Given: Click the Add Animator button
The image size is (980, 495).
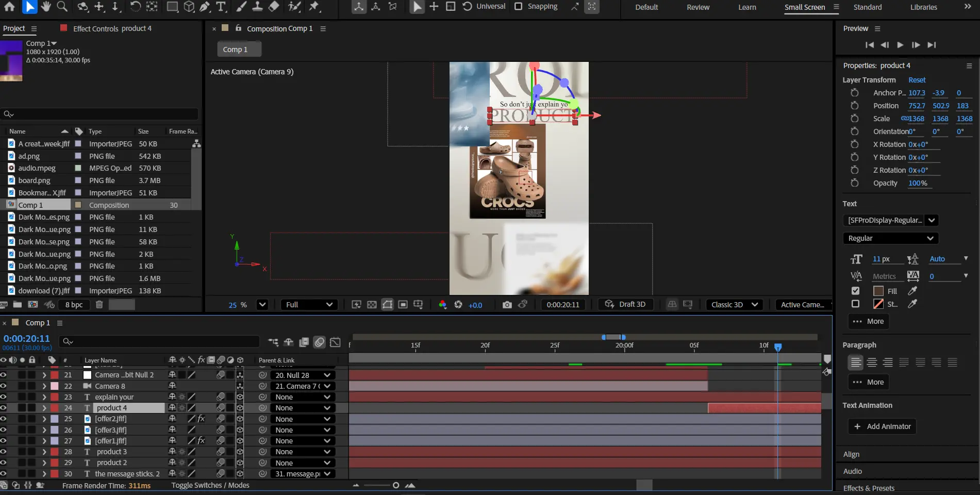Looking at the screenshot, I should (882, 426).
